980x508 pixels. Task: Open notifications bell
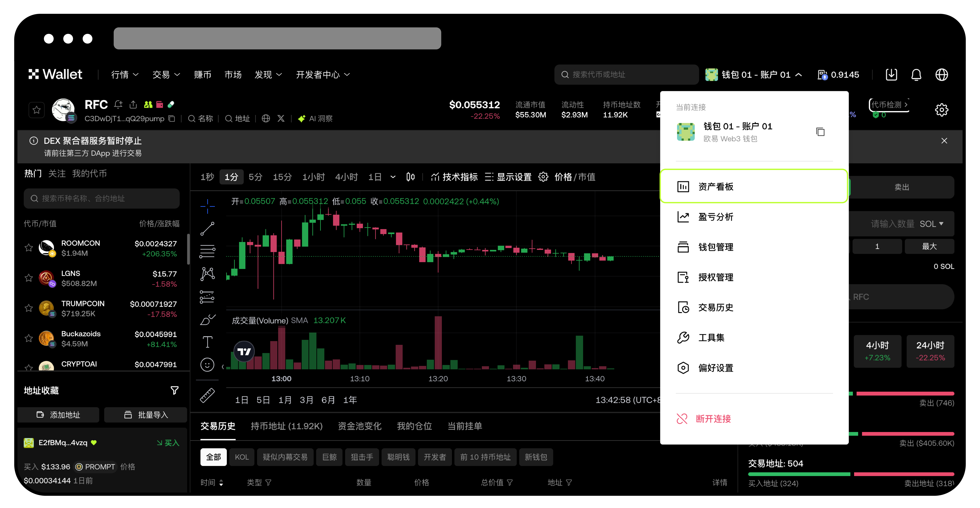pos(916,75)
